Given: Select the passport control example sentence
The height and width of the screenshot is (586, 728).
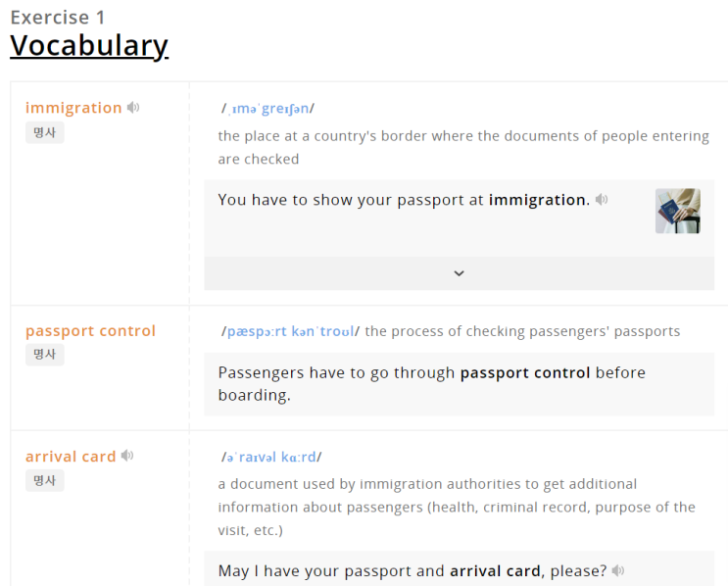Looking at the screenshot, I should pyautogui.click(x=431, y=384).
